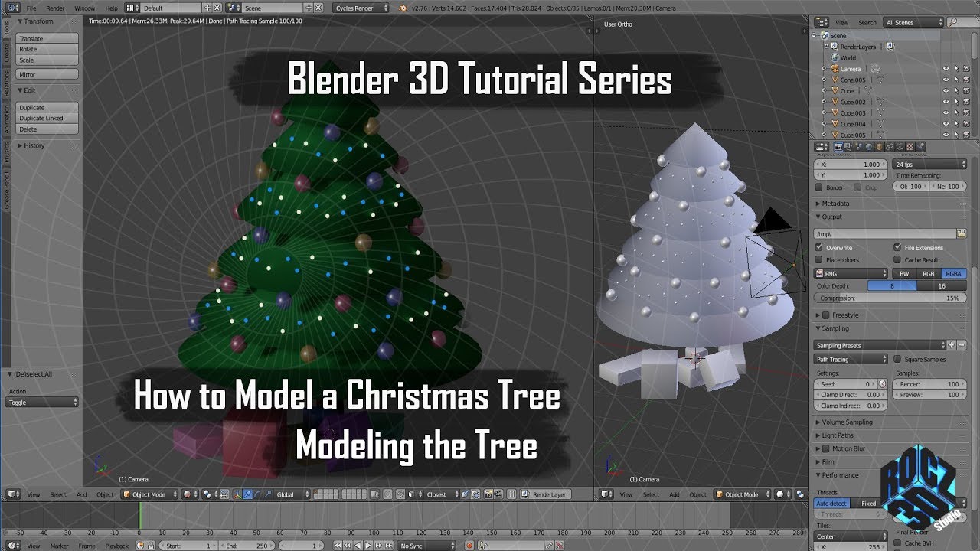The height and width of the screenshot is (551, 980).
Task: Select World in the outliner
Action: 848,57
